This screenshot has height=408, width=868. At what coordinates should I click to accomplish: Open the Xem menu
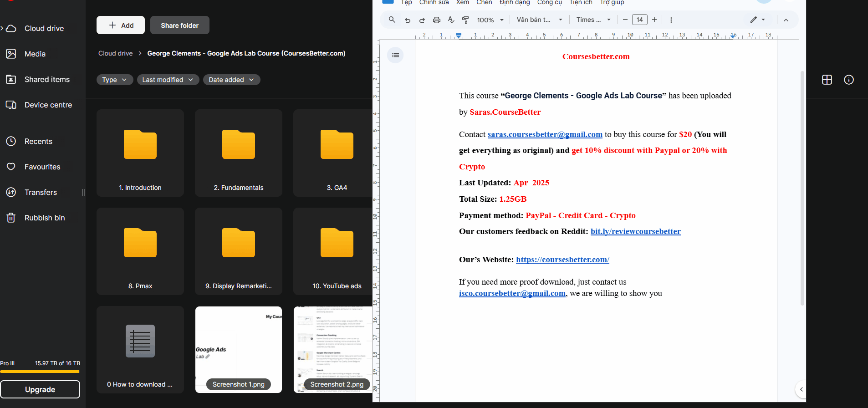click(x=463, y=2)
